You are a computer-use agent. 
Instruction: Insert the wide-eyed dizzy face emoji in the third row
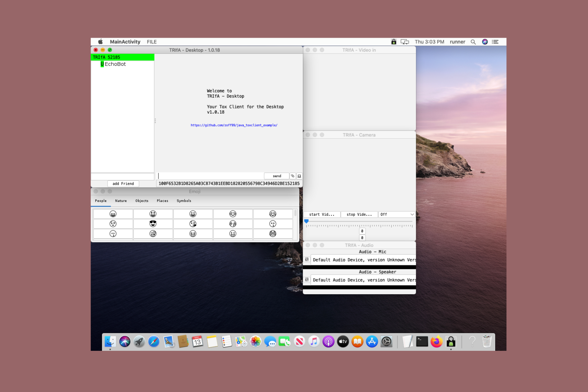click(x=273, y=234)
